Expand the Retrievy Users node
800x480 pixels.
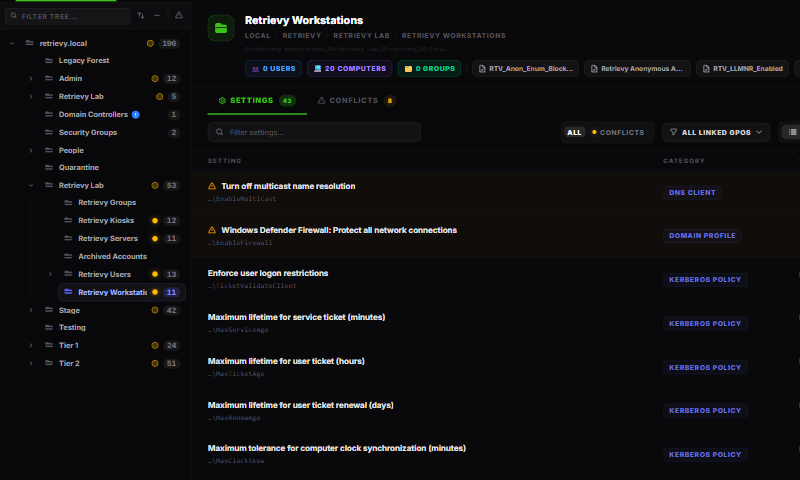[51, 274]
